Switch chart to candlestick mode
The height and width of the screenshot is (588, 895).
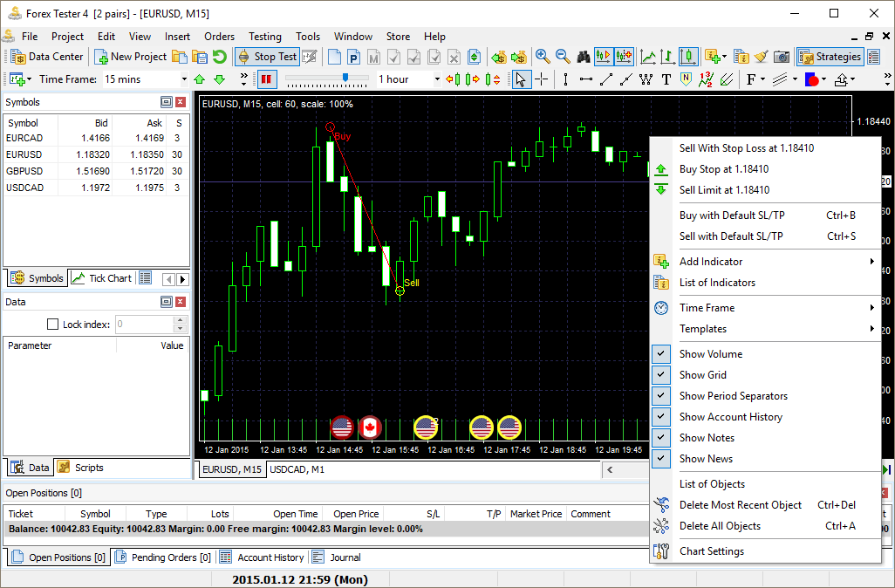pos(688,57)
